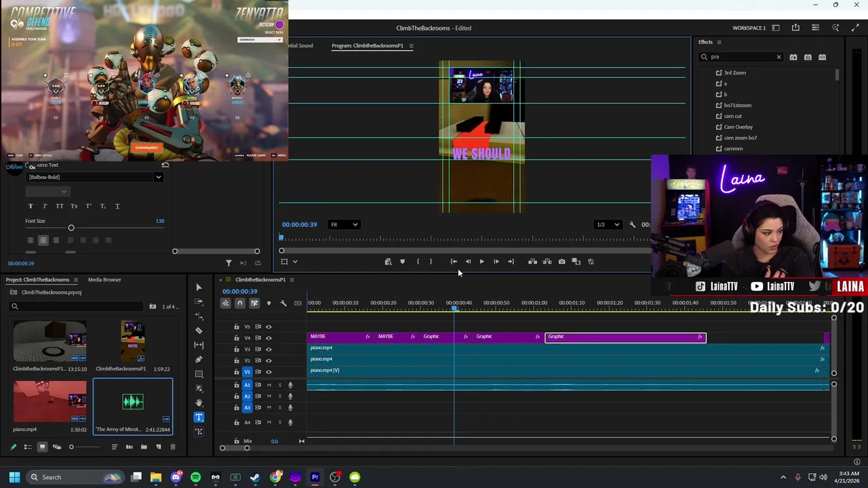
Task: Step forward one frame
Action: coord(496,262)
